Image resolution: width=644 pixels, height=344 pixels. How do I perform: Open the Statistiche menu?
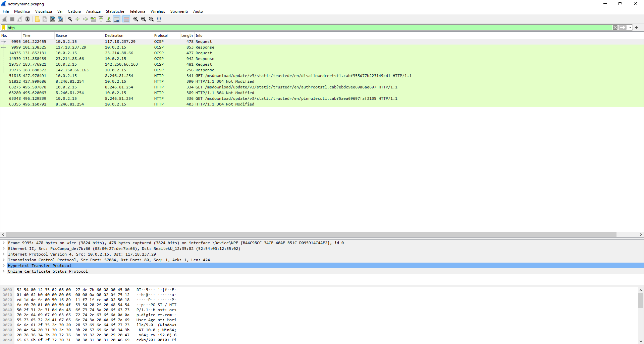pyautogui.click(x=115, y=11)
